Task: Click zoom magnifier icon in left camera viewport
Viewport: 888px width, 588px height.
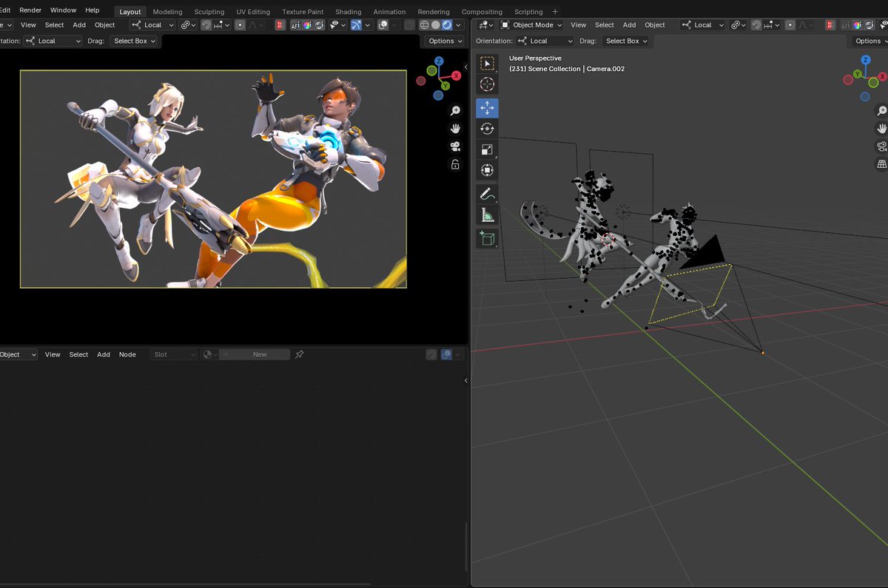Action: click(x=456, y=111)
